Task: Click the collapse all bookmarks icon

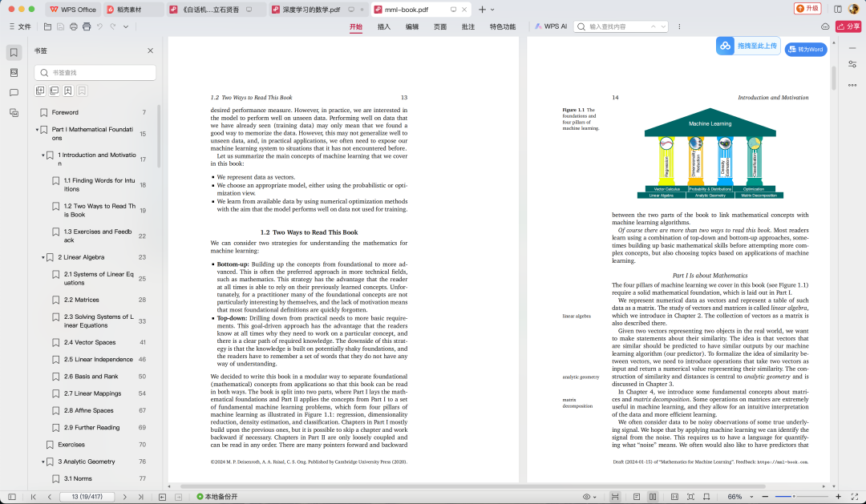Action: 55,91
